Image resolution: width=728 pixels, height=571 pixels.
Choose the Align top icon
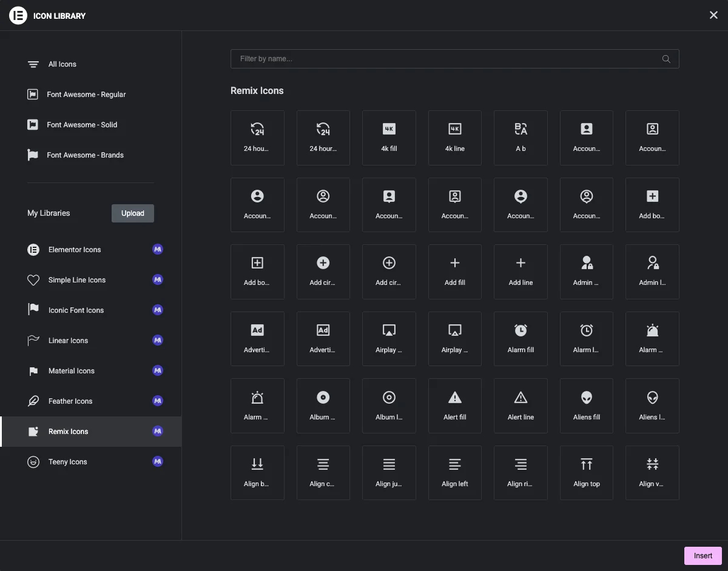tap(587, 473)
